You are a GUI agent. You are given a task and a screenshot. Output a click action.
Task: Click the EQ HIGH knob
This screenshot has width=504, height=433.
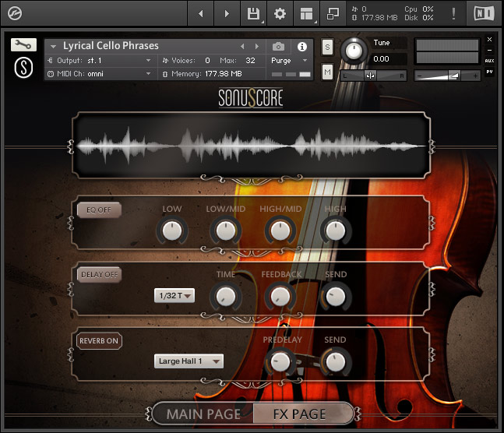click(x=336, y=231)
